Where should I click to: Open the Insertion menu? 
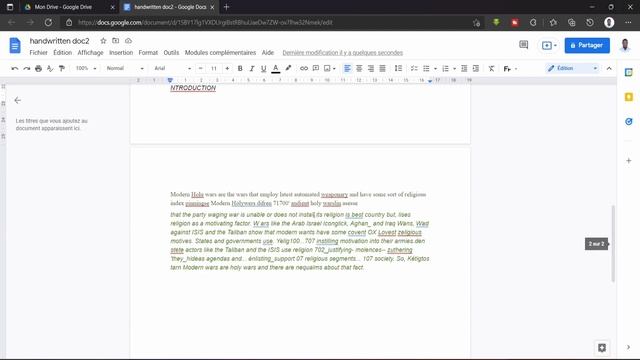coord(121,53)
